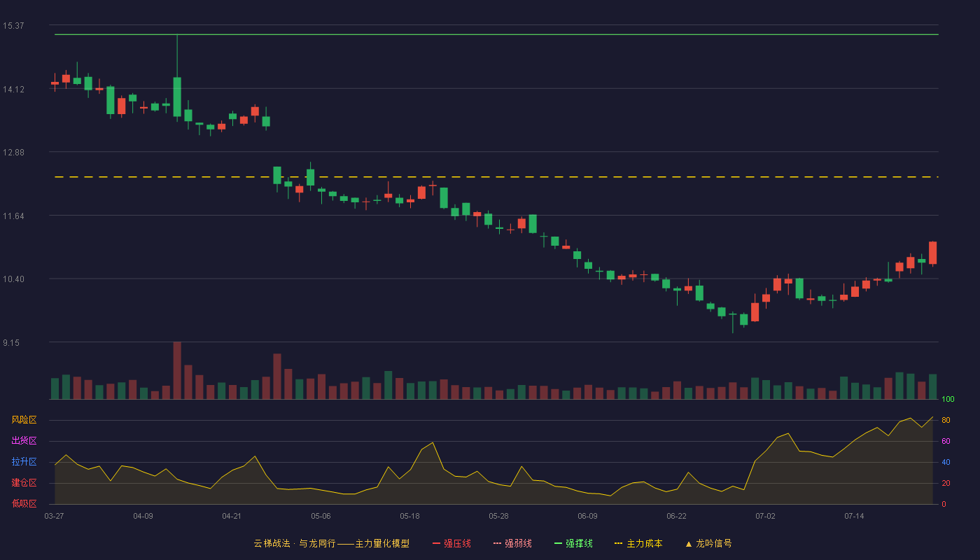Click the 低吸区 zone label
This screenshot has width=980, height=560.
pyautogui.click(x=24, y=503)
